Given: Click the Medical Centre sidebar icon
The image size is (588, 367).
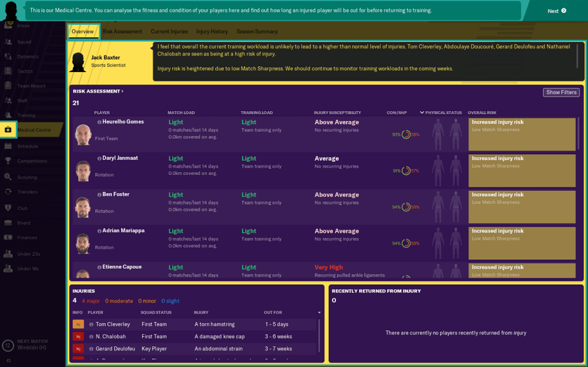Looking at the screenshot, I should point(8,130).
